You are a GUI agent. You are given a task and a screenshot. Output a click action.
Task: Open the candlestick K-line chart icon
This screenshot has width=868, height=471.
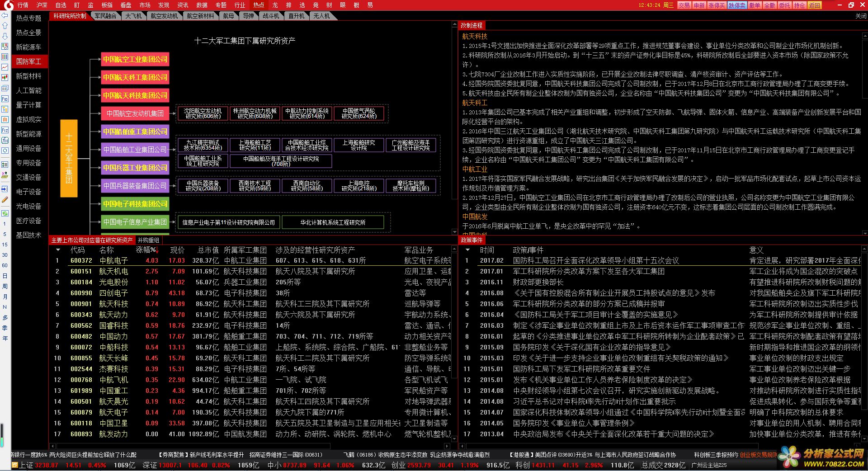[x=5, y=78]
